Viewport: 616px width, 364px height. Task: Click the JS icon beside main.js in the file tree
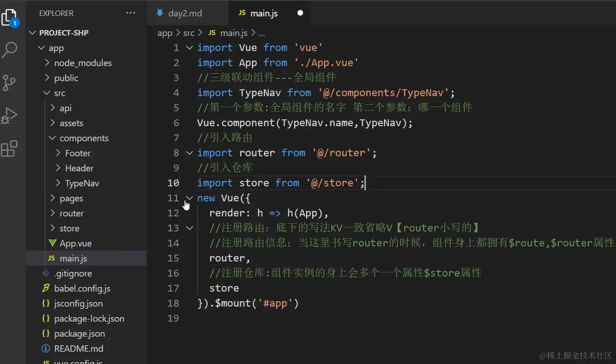(51, 258)
